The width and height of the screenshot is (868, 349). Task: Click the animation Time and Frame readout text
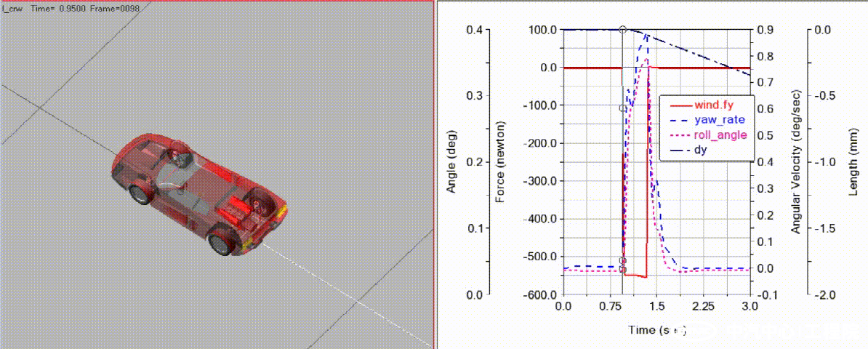point(74,7)
